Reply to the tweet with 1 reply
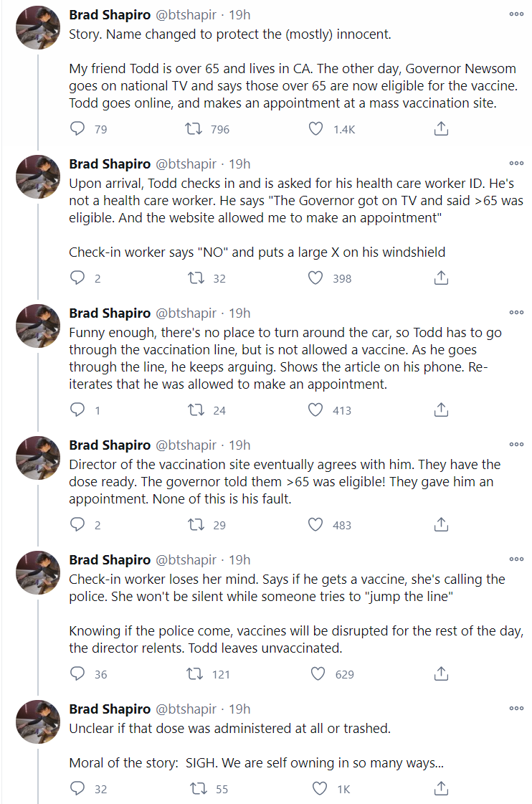Image resolution: width=532 pixels, height=804 pixels. pyautogui.click(x=77, y=410)
